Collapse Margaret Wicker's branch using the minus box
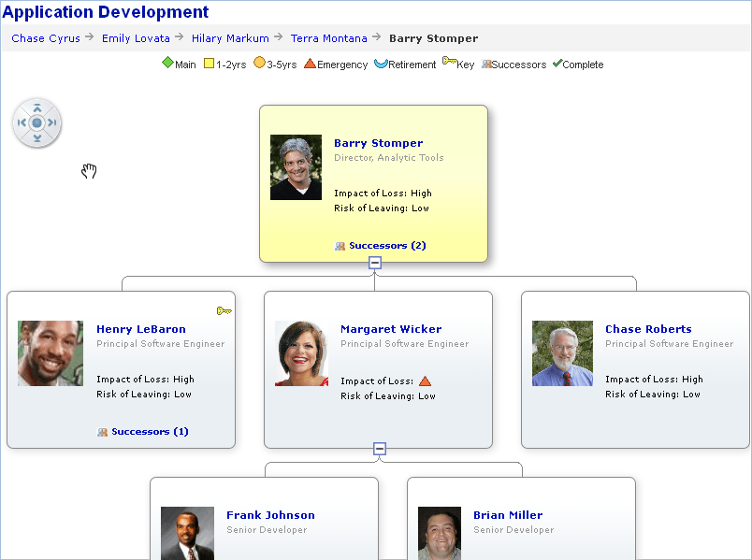 (x=380, y=448)
